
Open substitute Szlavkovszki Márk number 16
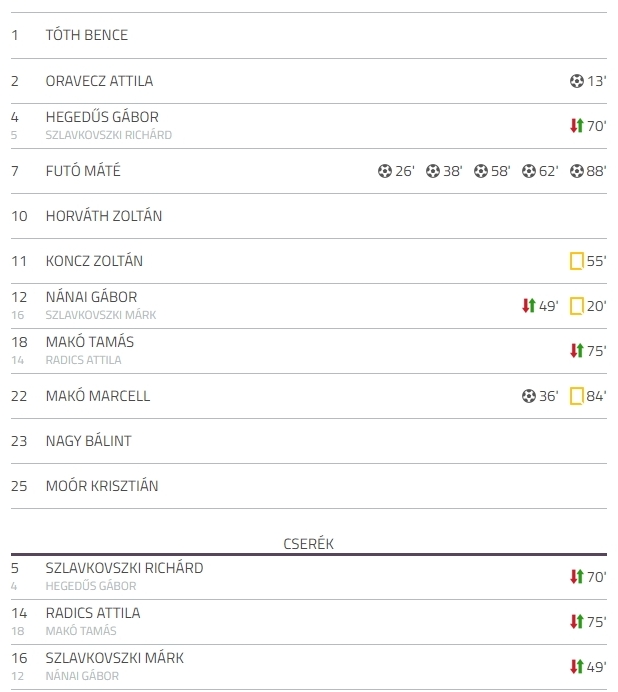114,658
